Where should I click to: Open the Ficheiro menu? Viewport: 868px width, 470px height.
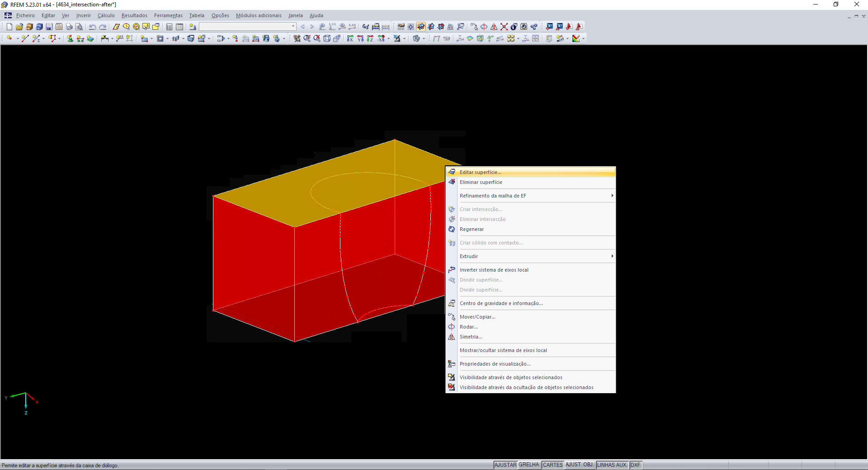coord(25,15)
